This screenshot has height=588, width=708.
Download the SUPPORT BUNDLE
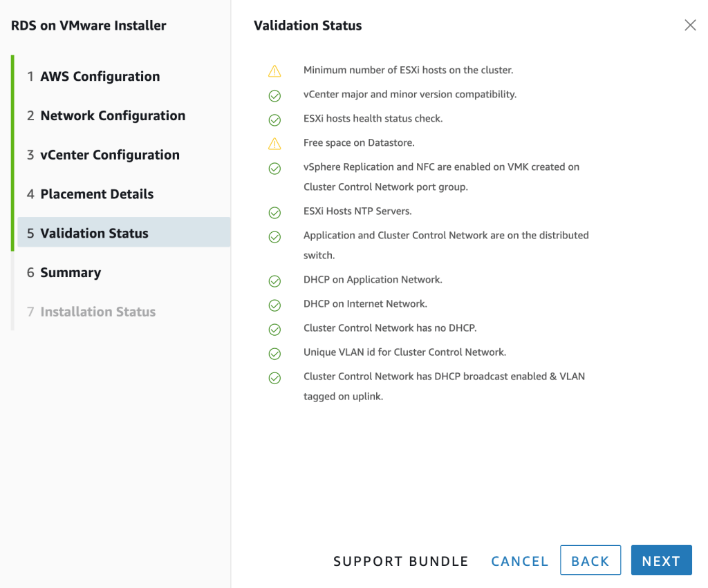(401, 562)
